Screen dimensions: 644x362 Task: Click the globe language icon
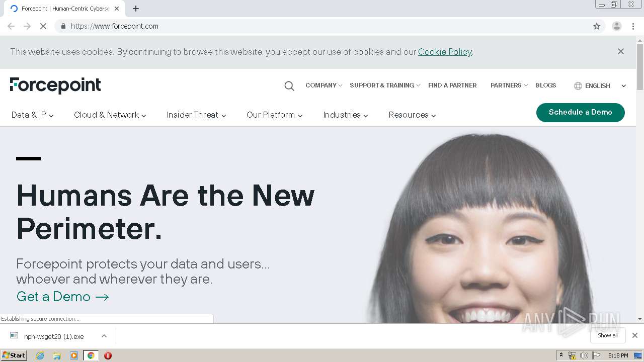(x=578, y=86)
